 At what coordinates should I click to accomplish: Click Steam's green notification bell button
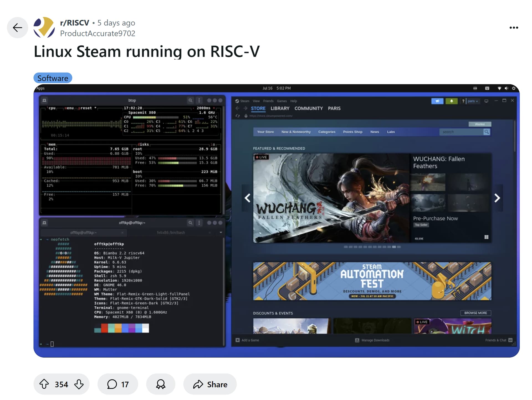(451, 101)
